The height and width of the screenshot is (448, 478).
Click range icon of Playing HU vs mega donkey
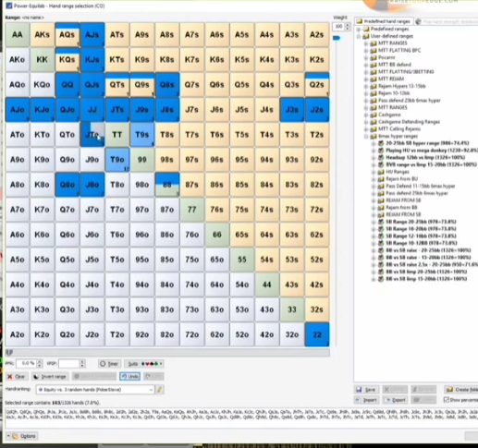[x=381, y=151]
